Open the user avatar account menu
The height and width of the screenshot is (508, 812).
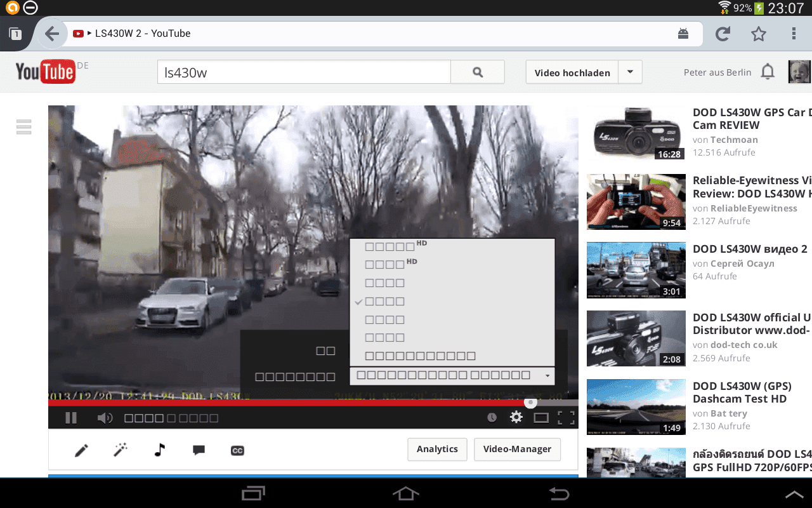pos(799,72)
